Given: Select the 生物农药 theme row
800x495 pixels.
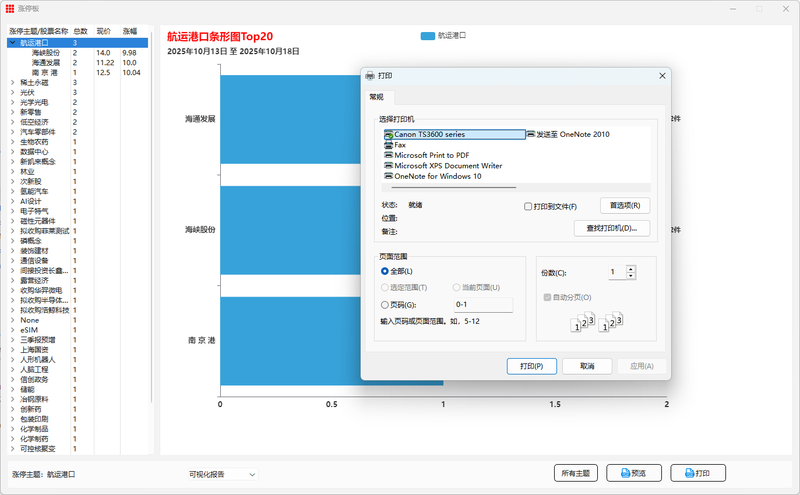Looking at the screenshot, I should [x=78, y=142].
